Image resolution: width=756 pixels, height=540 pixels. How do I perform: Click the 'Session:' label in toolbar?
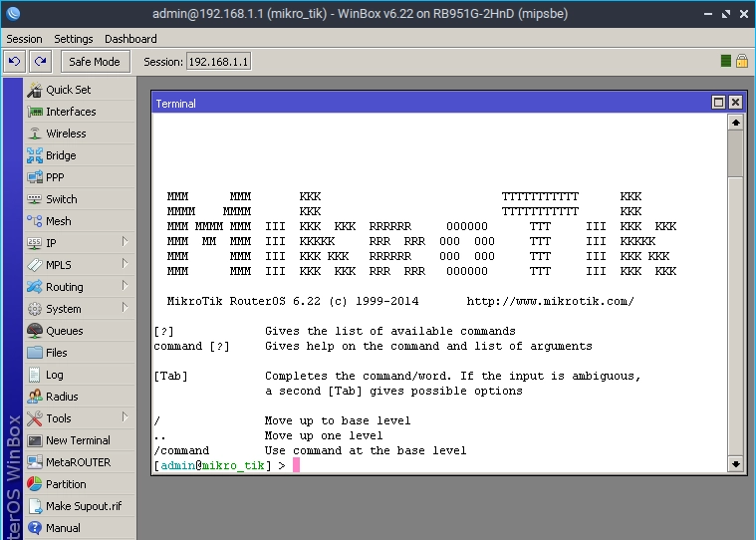pyautogui.click(x=163, y=62)
